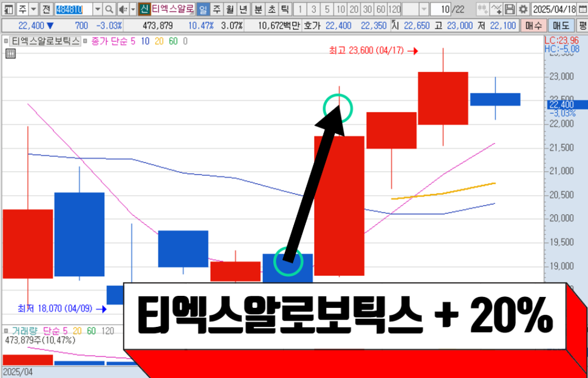588x378 pixels.
Task: Click the date field showing 2025/04/18
Action: (x=554, y=9)
